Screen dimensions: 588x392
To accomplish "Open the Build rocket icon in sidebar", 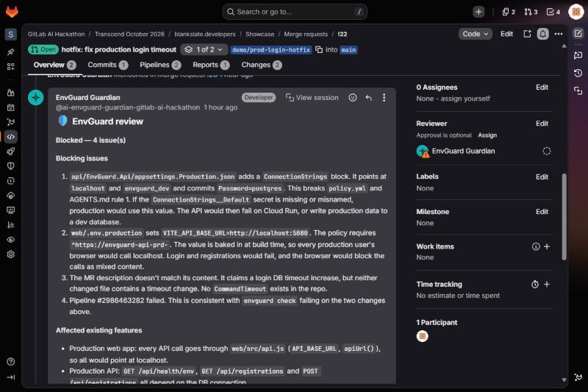I will click(x=10, y=152).
